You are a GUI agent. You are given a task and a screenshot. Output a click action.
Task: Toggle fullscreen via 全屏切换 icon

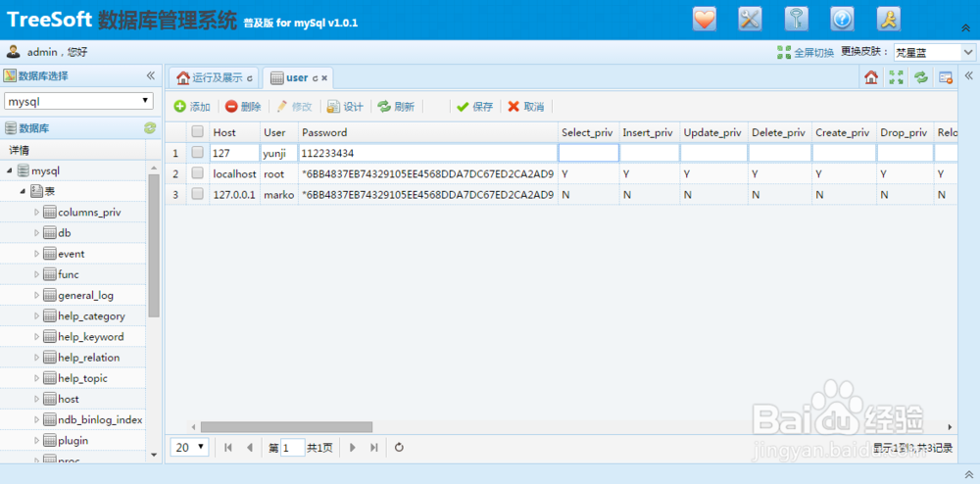[x=784, y=53]
